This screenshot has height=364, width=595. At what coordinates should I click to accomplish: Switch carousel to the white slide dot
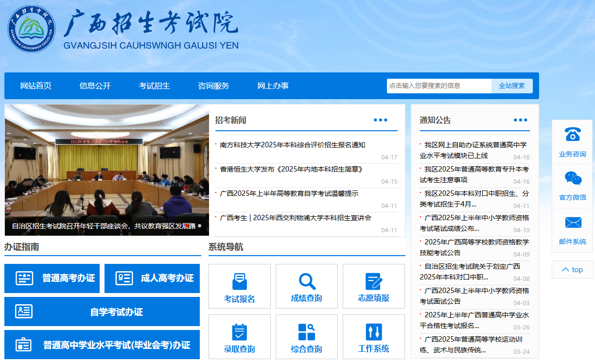click(199, 226)
